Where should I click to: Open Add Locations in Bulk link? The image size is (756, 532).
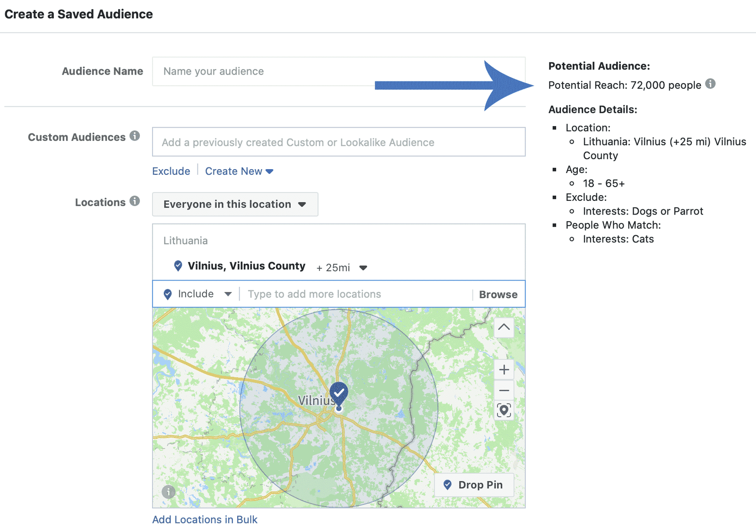pos(205,520)
